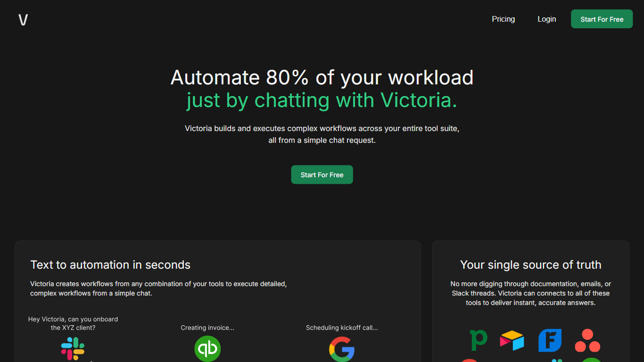Click the Google G icon
The width and height of the screenshot is (644, 362).
342,349
